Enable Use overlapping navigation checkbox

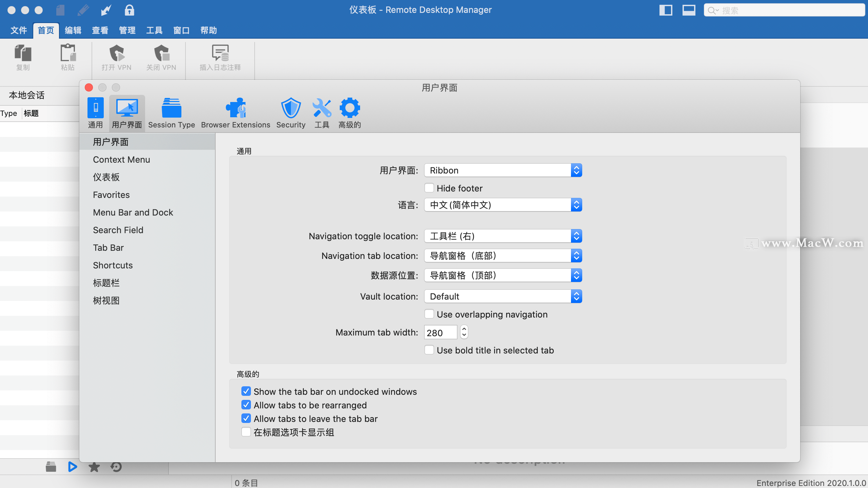[429, 314]
